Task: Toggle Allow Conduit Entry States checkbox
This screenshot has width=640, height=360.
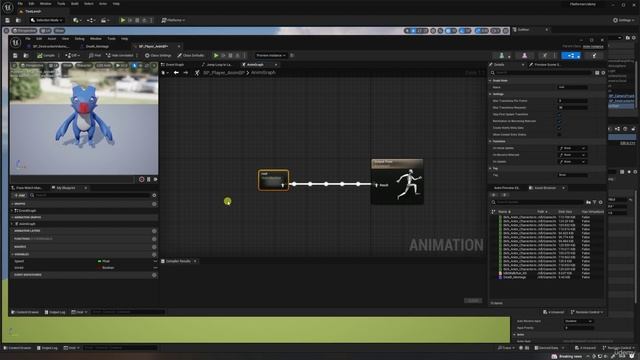Action: [x=560, y=135]
